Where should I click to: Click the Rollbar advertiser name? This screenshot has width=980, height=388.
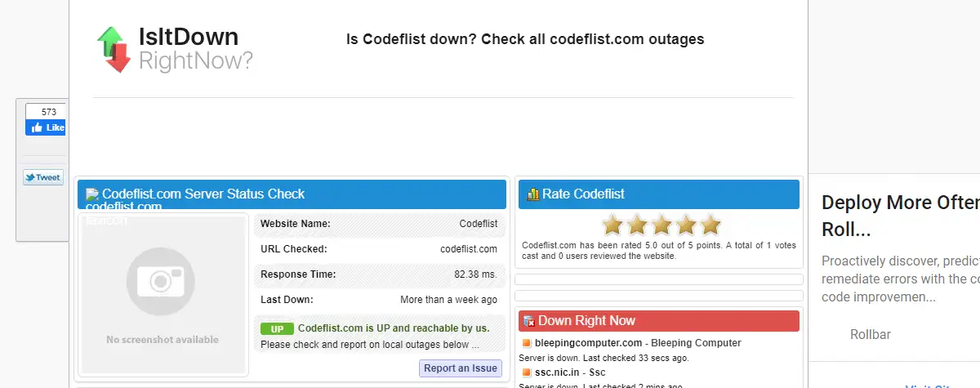[x=871, y=334]
